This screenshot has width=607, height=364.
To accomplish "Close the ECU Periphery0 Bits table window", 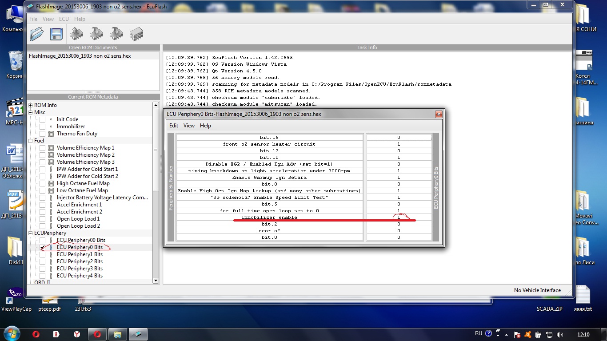I will (439, 114).
